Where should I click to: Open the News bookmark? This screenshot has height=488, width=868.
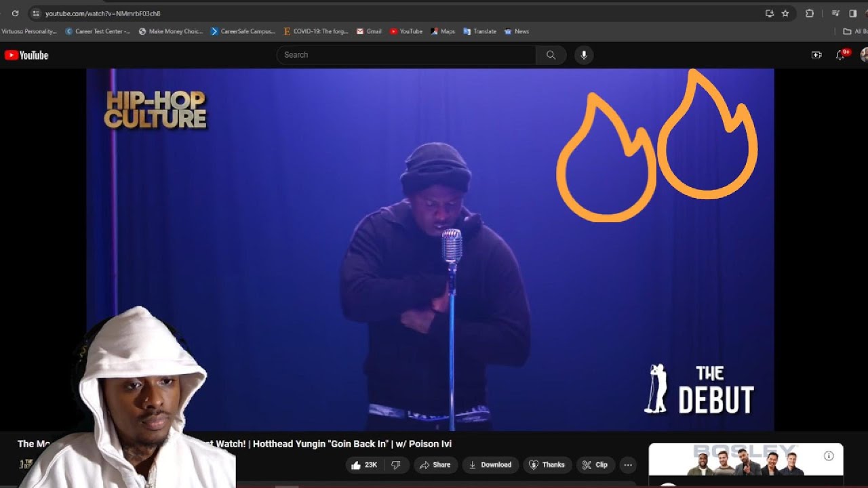tap(517, 31)
